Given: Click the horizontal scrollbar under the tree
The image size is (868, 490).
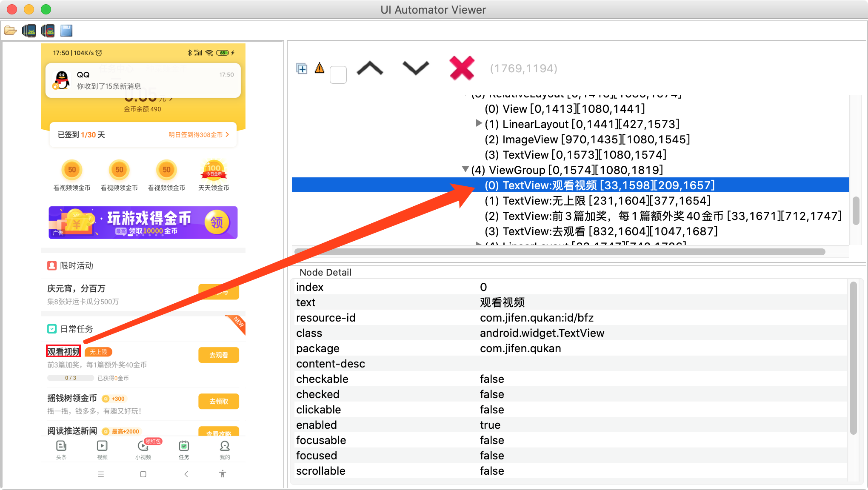Looking at the screenshot, I should pyautogui.click(x=560, y=252).
